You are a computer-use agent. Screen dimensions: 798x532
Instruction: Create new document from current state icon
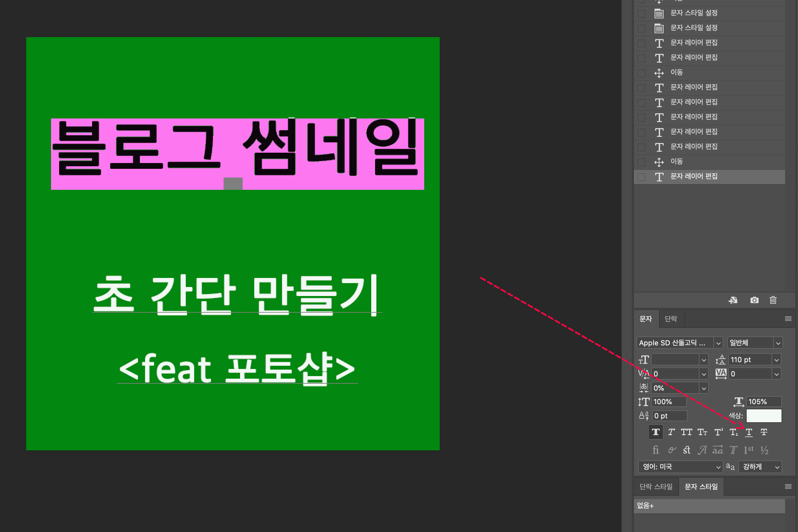point(733,300)
